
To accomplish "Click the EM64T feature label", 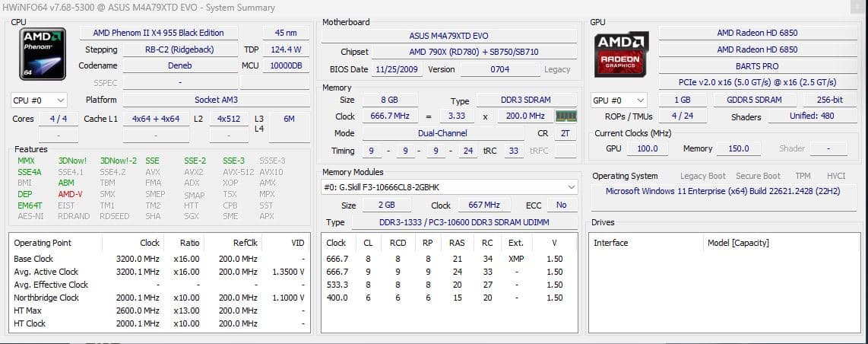I will [x=30, y=205].
